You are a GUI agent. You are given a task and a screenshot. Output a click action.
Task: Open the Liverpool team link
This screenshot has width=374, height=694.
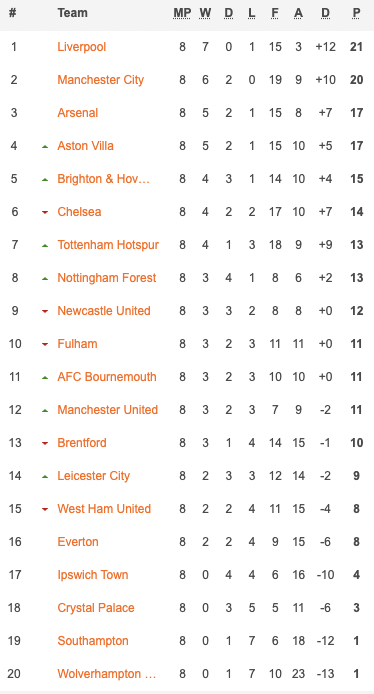[81, 46]
